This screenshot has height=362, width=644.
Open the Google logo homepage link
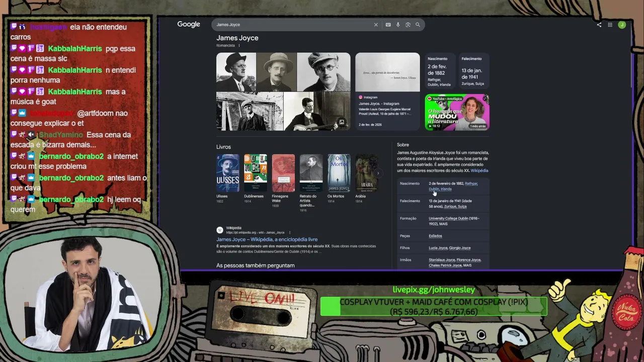(x=189, y=24)
